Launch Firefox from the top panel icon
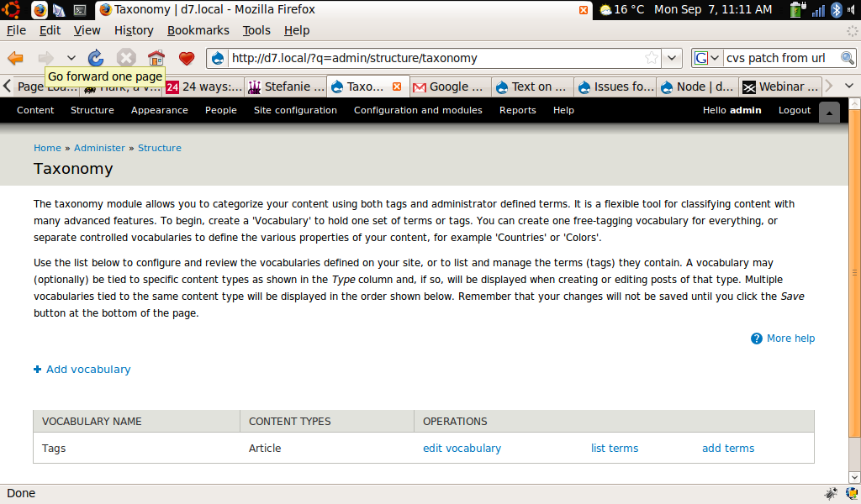The image size is (861, 504). [40, 10]
